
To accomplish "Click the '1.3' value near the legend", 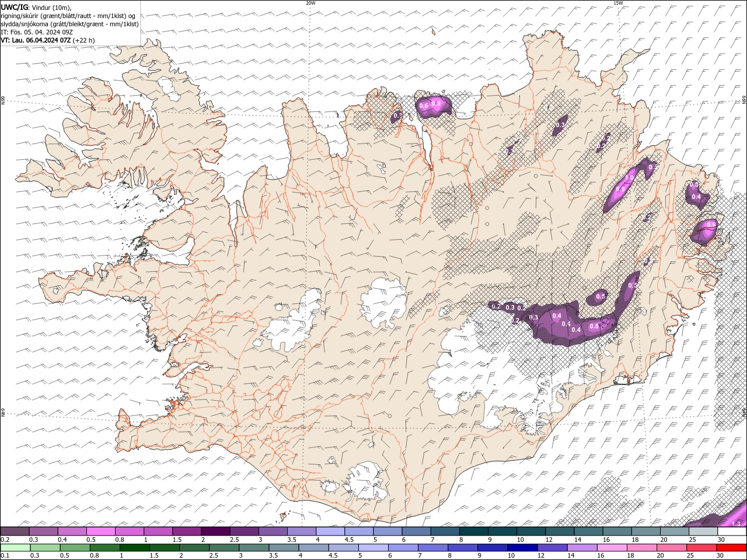I will pyautogui.click(x=736, y=524).
